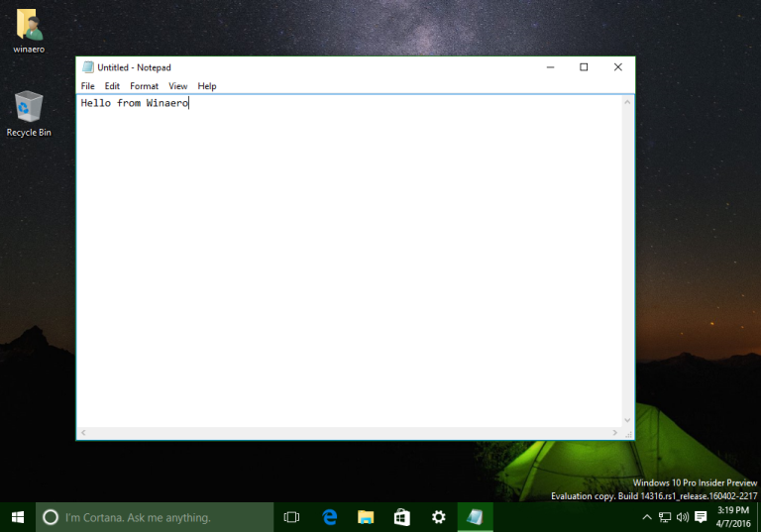Open the Action Center notification icon
Viewport: 761px width, 532px height.
pos(701,517)
